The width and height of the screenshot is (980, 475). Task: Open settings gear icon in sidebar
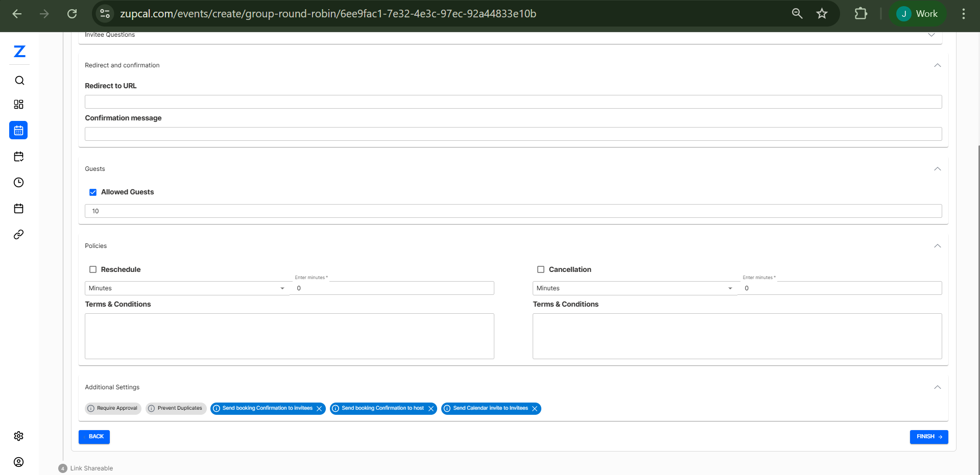pyautogui.click(x=19, y=436)
